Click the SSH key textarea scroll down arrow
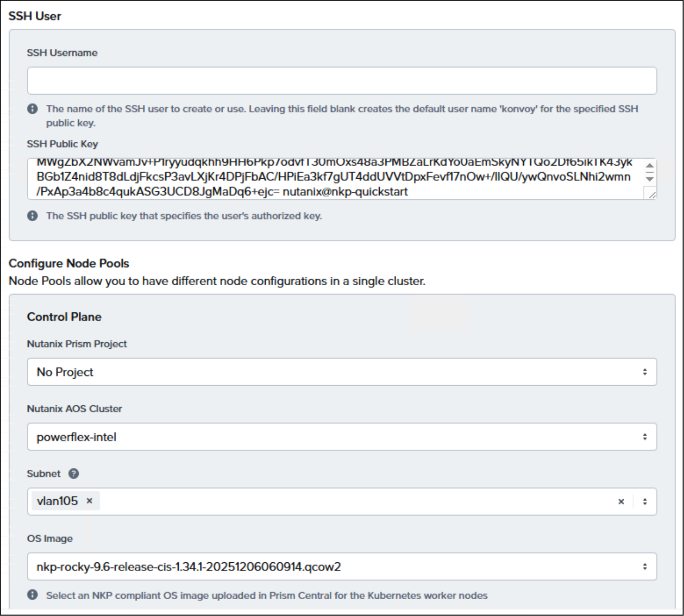The width and height of the screenshot is (684, 616). [x=650, y=179]
